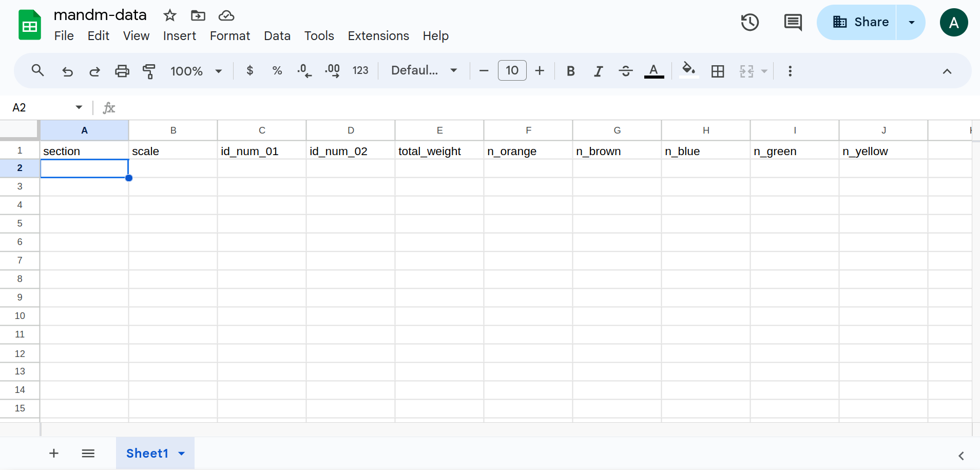
Task: Click the print icon in toolbar
Action: coord(122,71)
